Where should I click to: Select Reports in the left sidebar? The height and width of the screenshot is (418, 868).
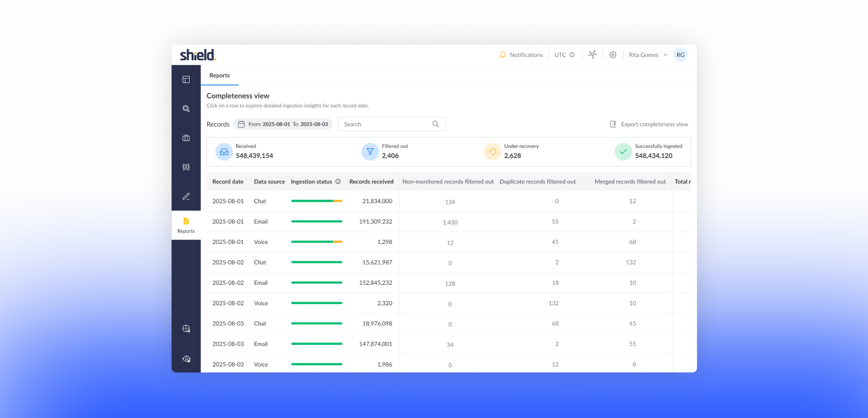tap(186, 225)
